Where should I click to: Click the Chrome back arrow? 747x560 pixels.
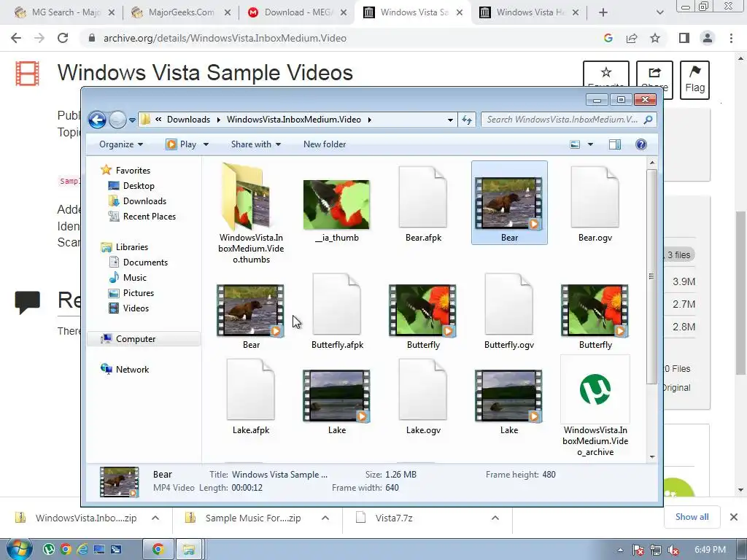[16, 38]
